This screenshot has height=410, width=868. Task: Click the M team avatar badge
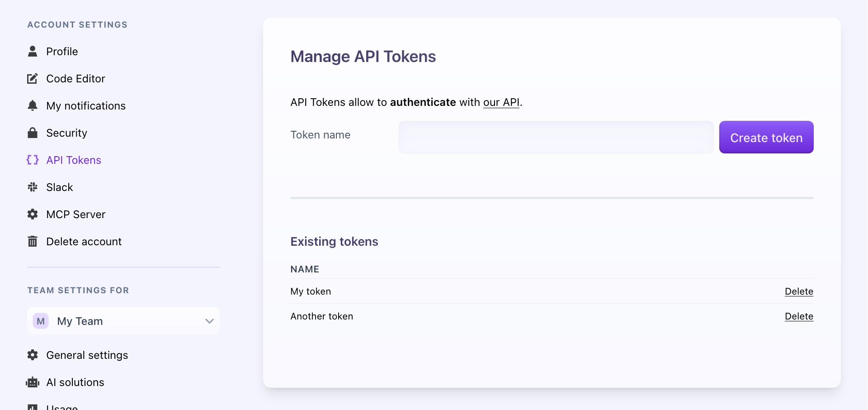coord(41,321)
